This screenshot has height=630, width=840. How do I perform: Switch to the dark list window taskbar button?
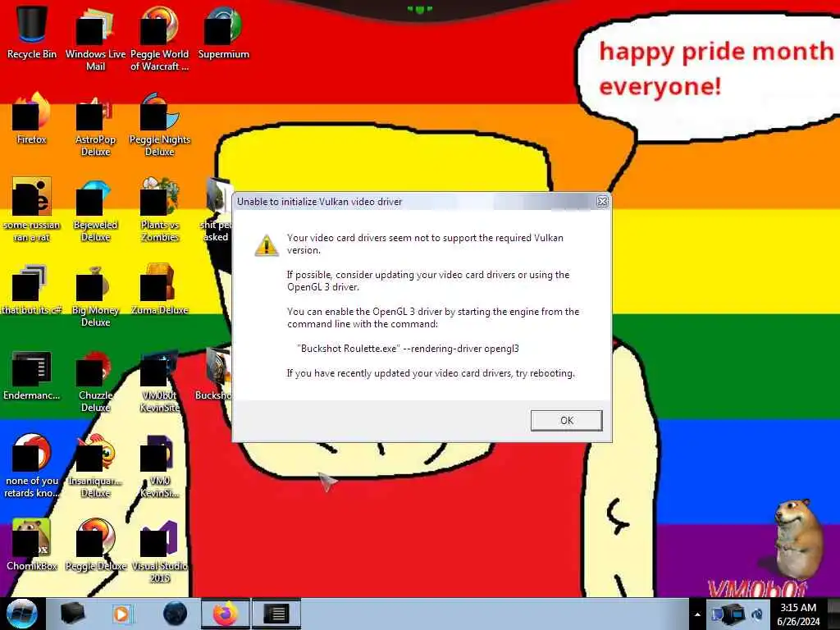[276, 614]
